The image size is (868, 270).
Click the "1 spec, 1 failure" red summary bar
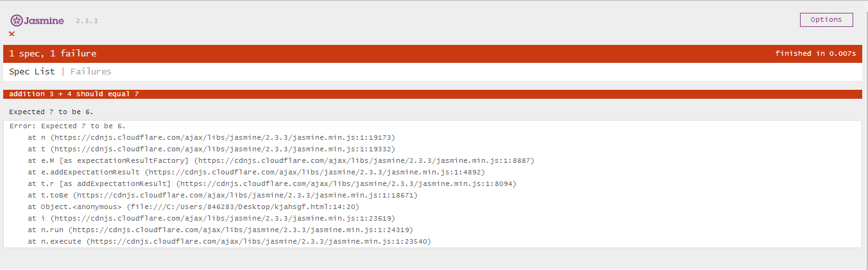(x=432, y=54)
